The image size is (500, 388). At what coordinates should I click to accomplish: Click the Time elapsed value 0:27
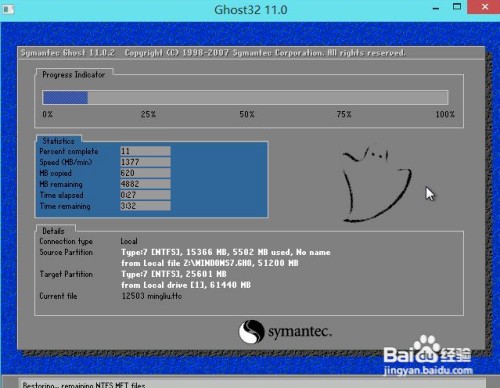(x=145, y=195)
